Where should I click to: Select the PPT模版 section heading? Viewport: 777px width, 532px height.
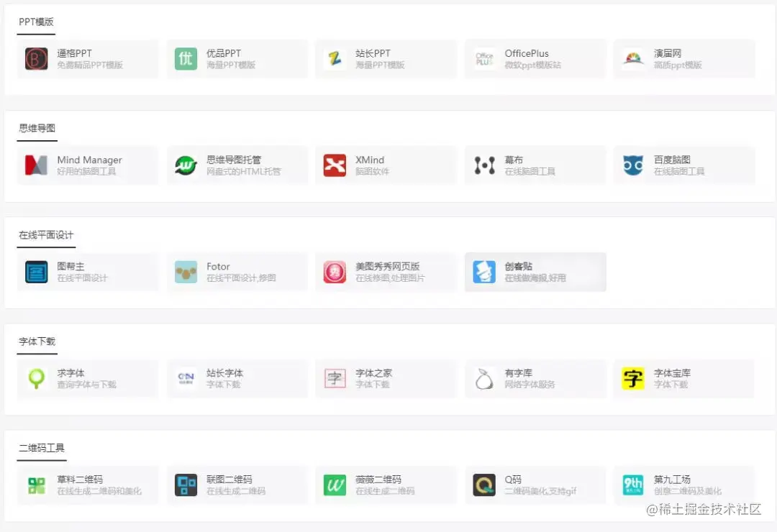[x=36, y=22]
